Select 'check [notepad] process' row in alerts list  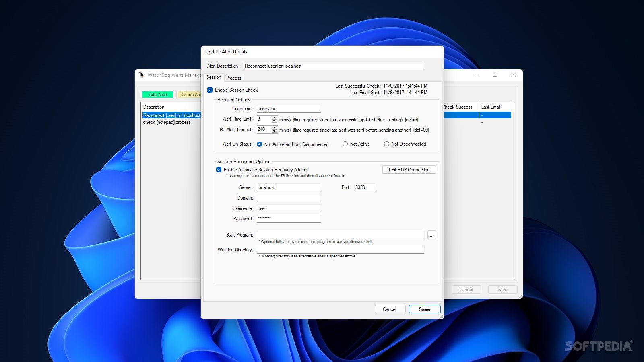click(x=167, y=122)
